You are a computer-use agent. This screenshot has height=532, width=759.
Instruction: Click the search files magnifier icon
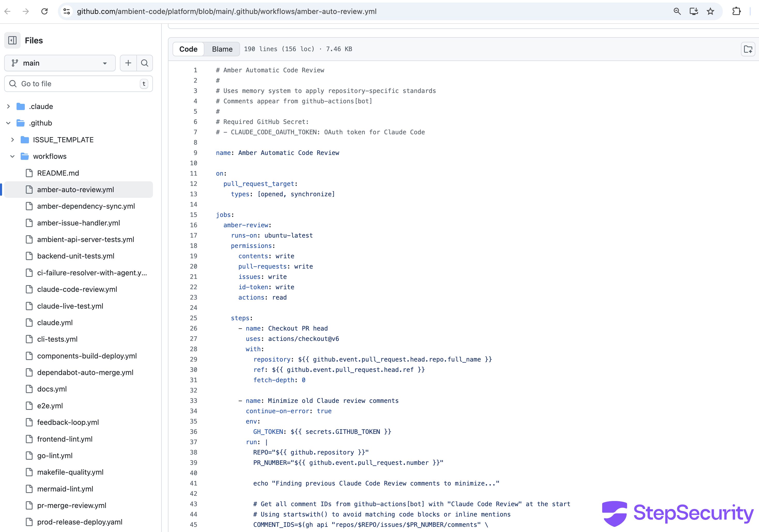pyautogui.click(x=144, y=63)
